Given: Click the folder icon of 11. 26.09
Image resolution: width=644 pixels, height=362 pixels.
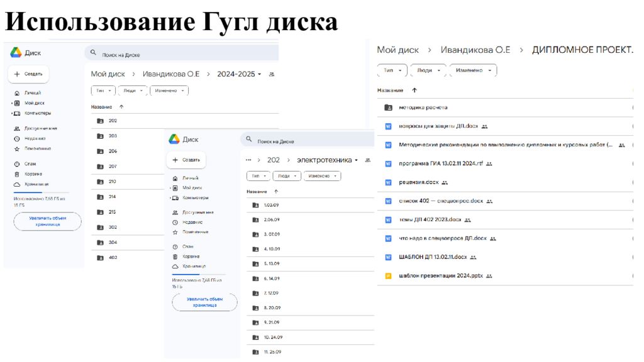Looking at the screenshot, I should tap(255, 352).
